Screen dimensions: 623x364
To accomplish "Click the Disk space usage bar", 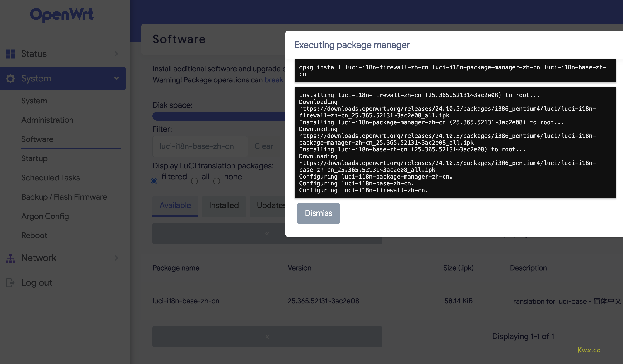I will click(219, 116).
